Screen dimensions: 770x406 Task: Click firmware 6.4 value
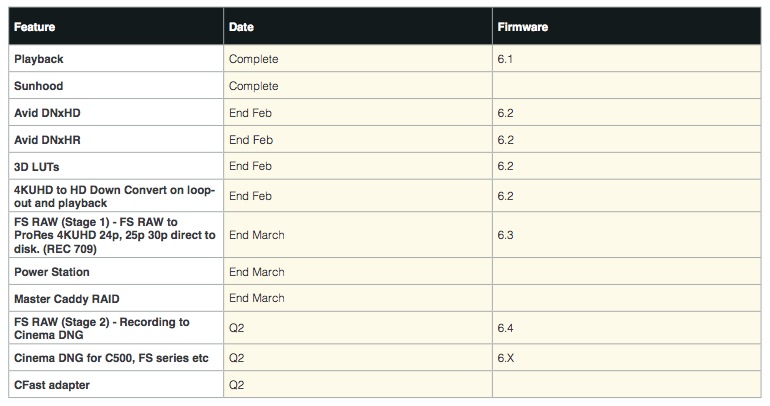[x=505, y=328]
